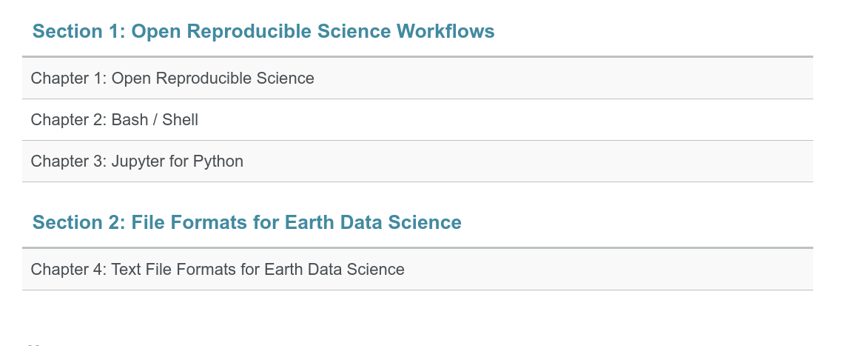Click 'Earth Data Science' in Section 2 heading
This screenshot has height=346, width=868.
point(373,222)
